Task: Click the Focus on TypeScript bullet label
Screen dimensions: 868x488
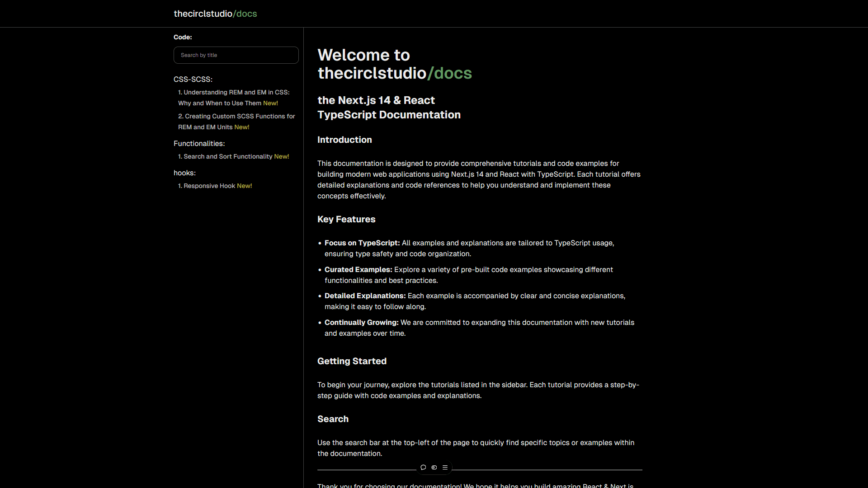Action: pyautogui.click(x=362, y=243)
